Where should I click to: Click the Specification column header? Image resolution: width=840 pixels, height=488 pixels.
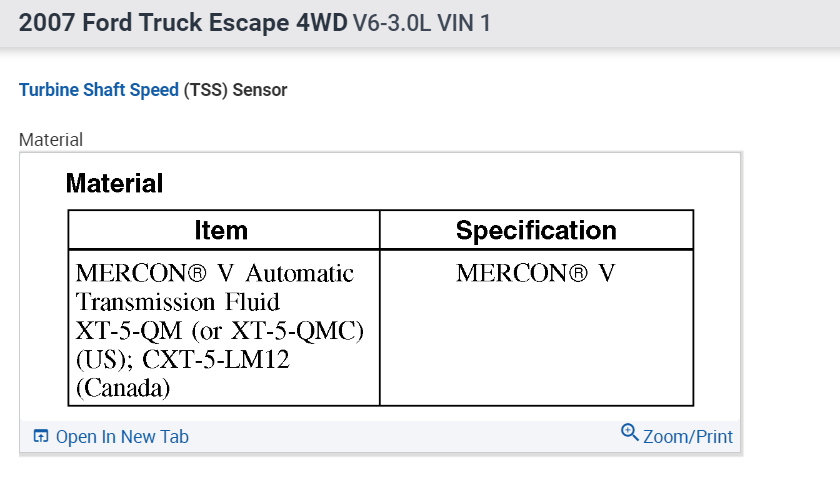coord(536,231)
